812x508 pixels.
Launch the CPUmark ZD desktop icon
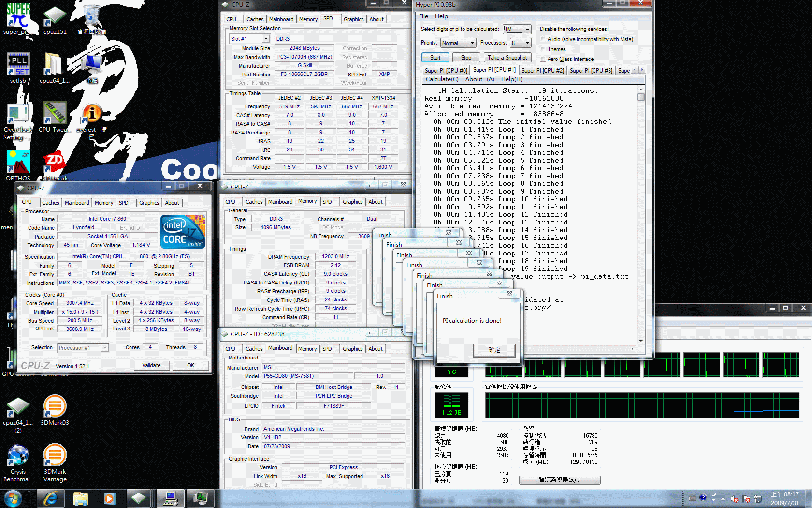coord(55,167)
